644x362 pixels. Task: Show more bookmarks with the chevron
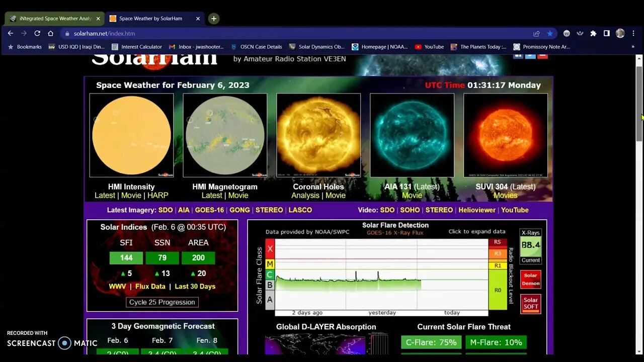(x=633, y=47)
